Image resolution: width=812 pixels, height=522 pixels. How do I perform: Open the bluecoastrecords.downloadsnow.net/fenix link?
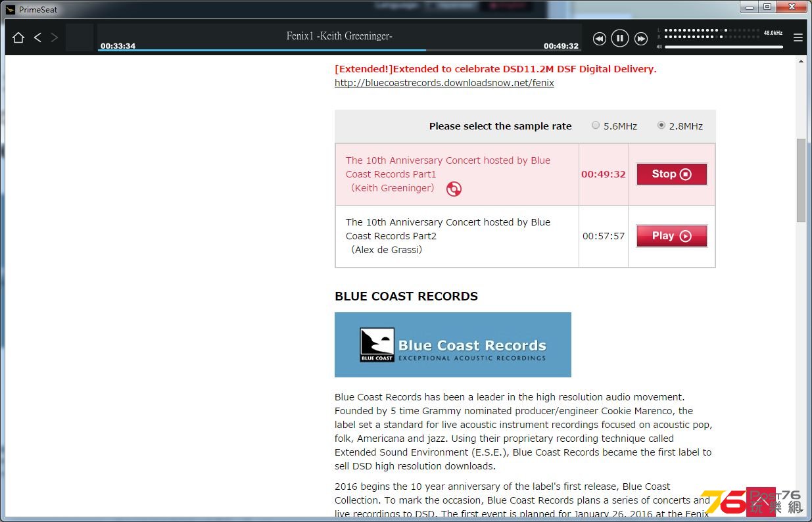444,83
